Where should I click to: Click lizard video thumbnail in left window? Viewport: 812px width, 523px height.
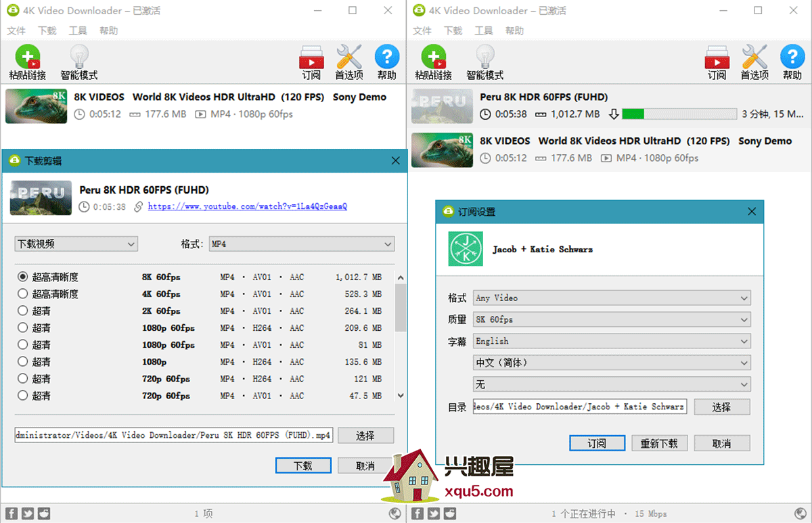[x=36, y=106]
